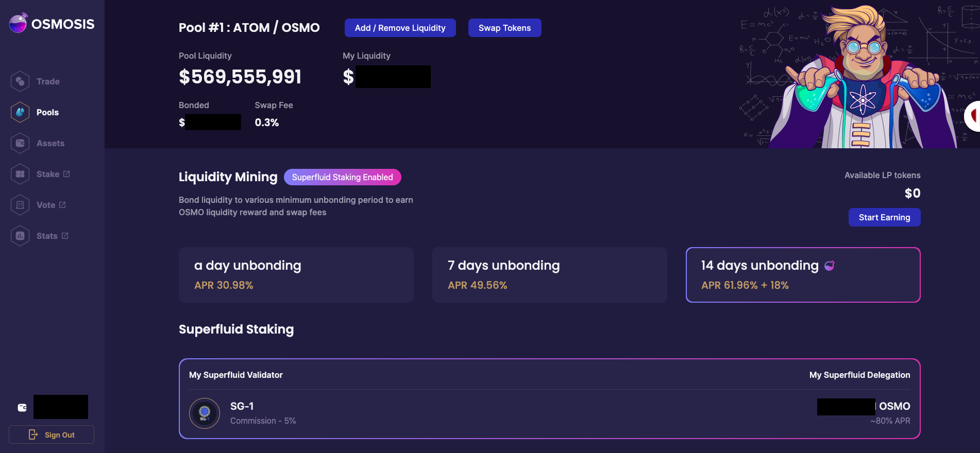Click pool liquidity value $569,555,991
This screenshot has width=980, height=453.
click(240, 77)
